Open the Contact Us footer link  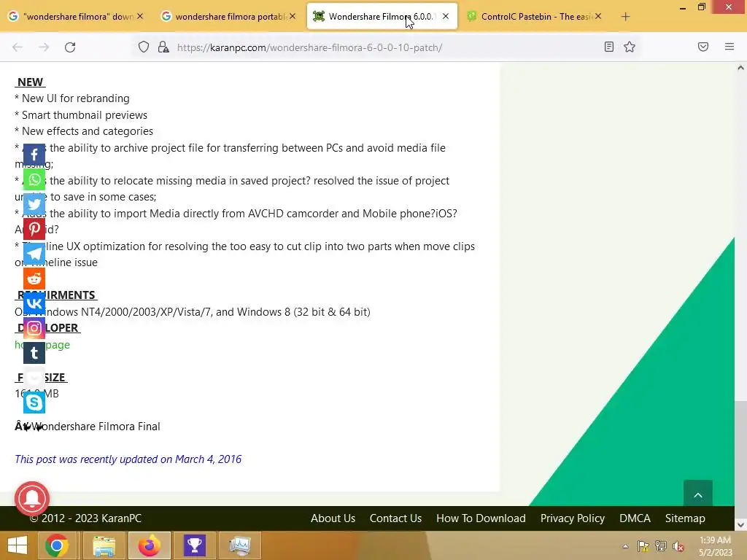tap(395, 518)
